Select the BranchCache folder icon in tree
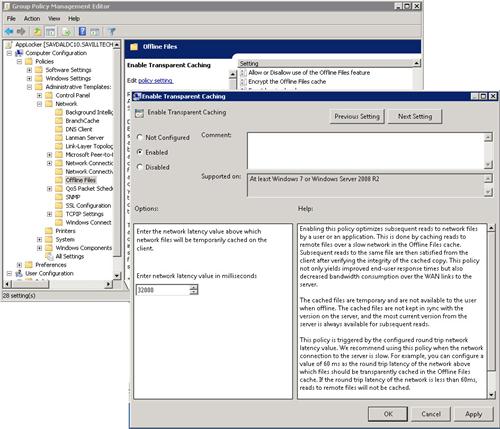The image size is (500, 429). click(59, 121)
